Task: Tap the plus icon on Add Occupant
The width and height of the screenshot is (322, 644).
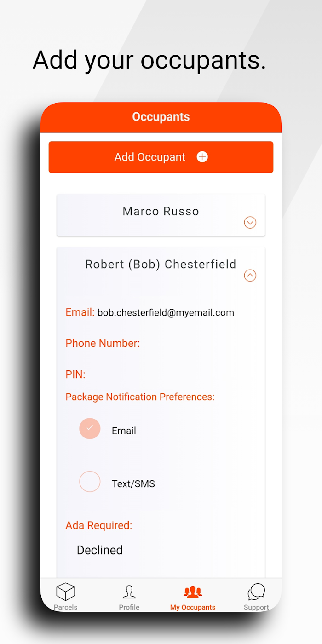Action: [202, 157]
